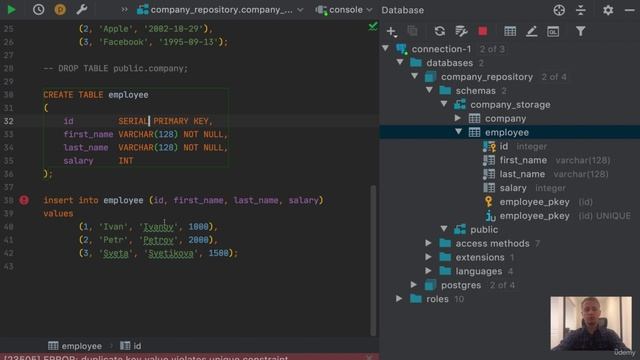
Task: Collapse public schema node
Action: [x=444, y=229]
